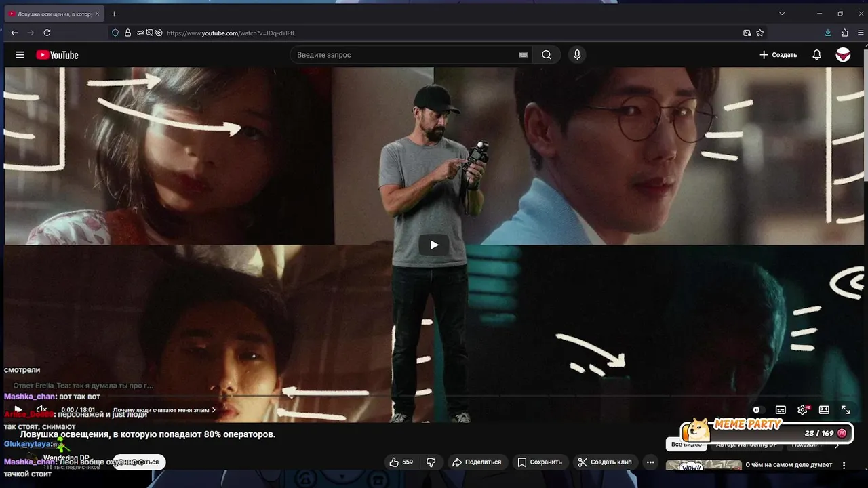Image resolution: width=868 pixels, height=488 pixels.
Task: Click the Поделиться (Share) button
Action: 477,462
